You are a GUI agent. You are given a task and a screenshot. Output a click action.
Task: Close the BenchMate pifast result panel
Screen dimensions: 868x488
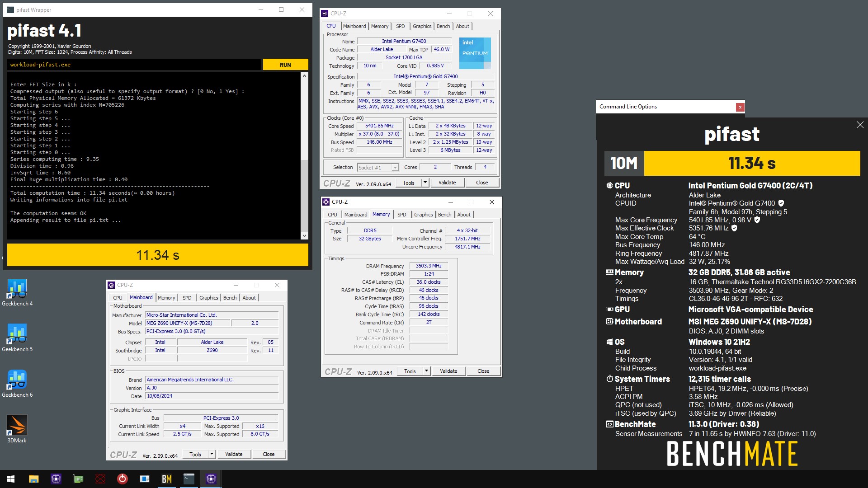(860, 125)
